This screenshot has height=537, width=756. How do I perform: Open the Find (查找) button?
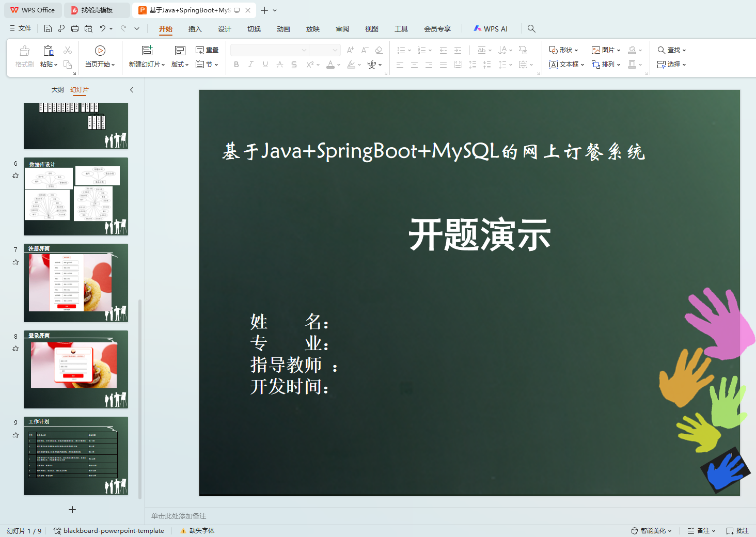click(671, 50)
